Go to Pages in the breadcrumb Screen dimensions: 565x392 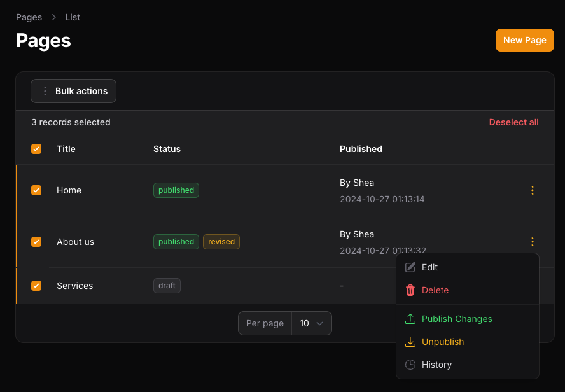(29, 17)
